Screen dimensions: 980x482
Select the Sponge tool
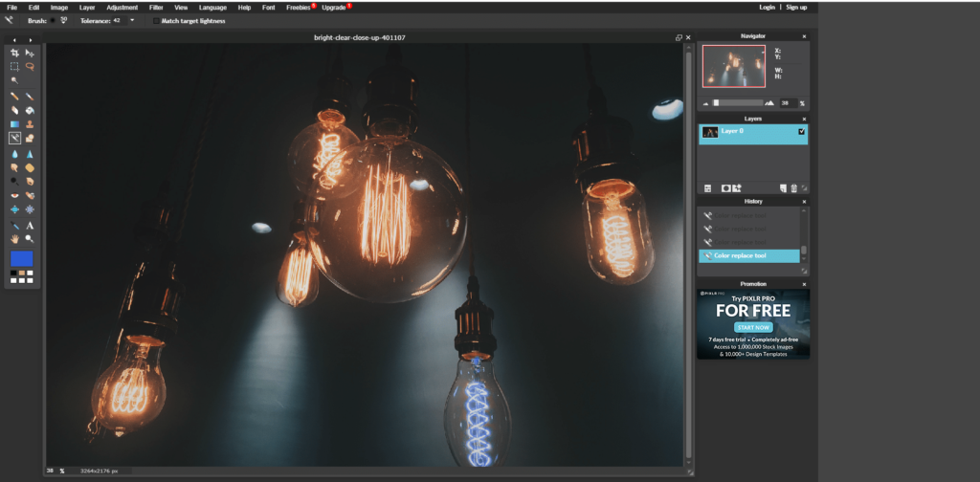[30, 167]
